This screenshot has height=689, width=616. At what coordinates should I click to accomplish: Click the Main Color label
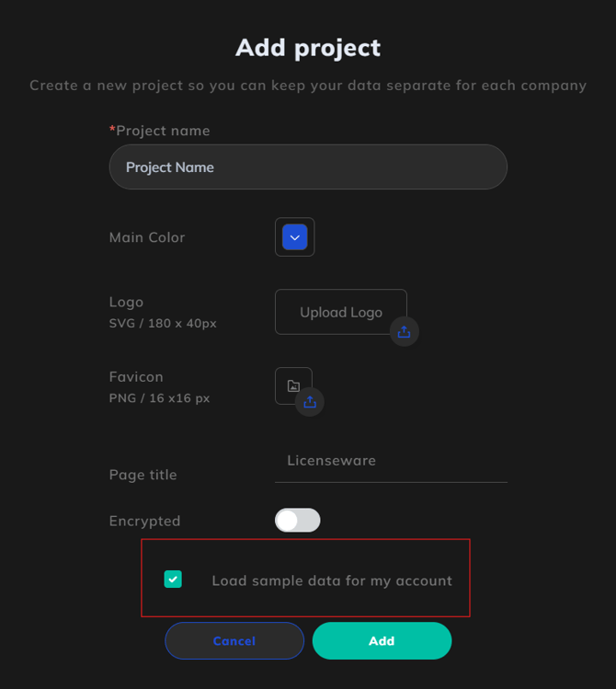coord(147,237)
